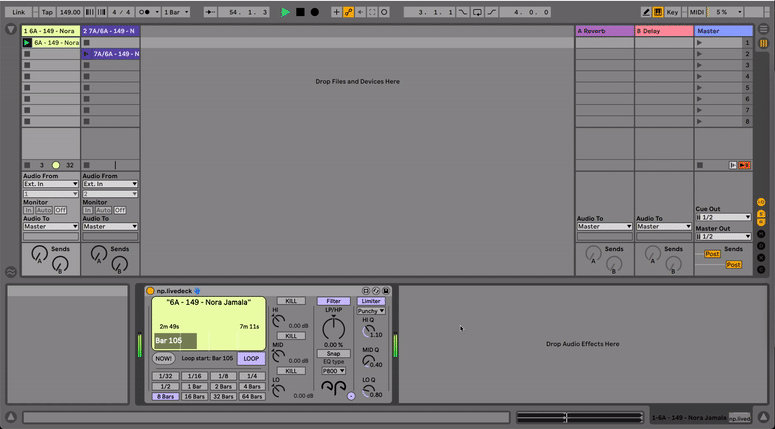Toggle Sends section with S circle
The image size is (775, 429).
coord(761,213)
